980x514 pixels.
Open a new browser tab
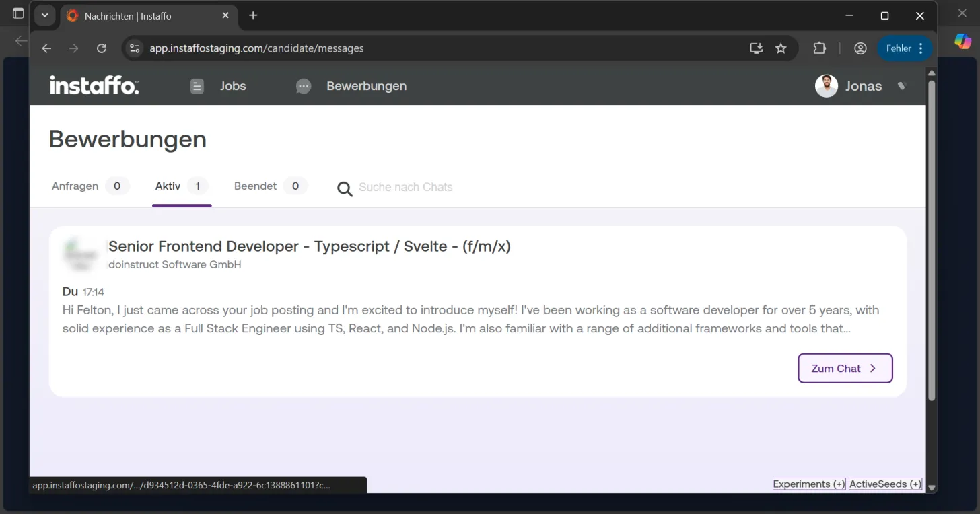253,15
